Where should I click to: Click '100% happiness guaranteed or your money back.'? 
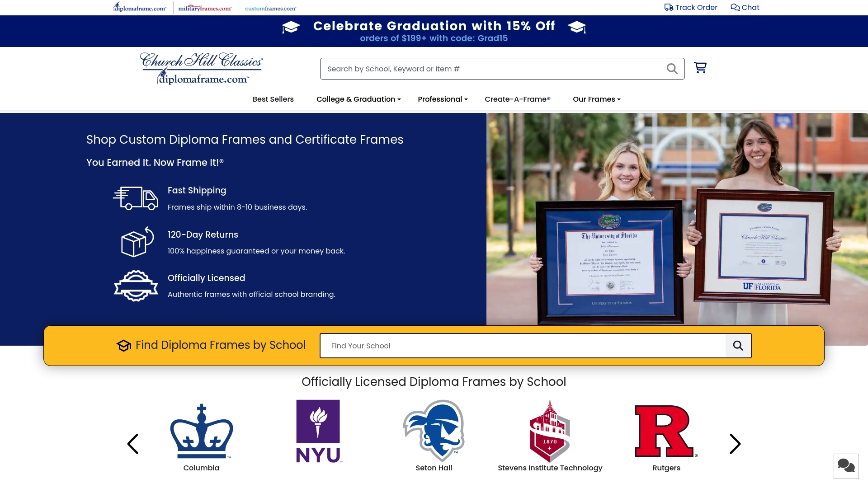256,251
